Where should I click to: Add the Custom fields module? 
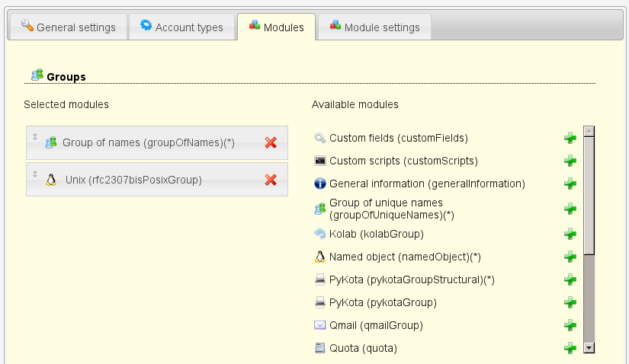coord(570,138)
